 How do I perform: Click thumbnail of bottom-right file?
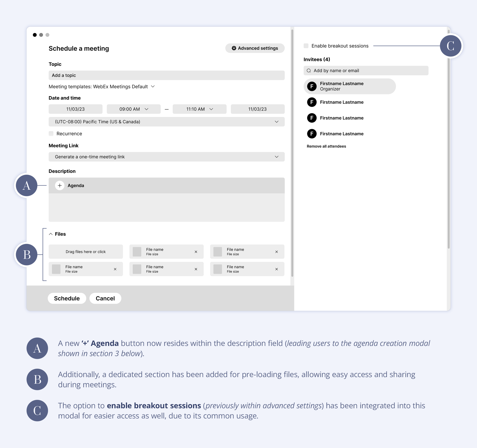218,269
